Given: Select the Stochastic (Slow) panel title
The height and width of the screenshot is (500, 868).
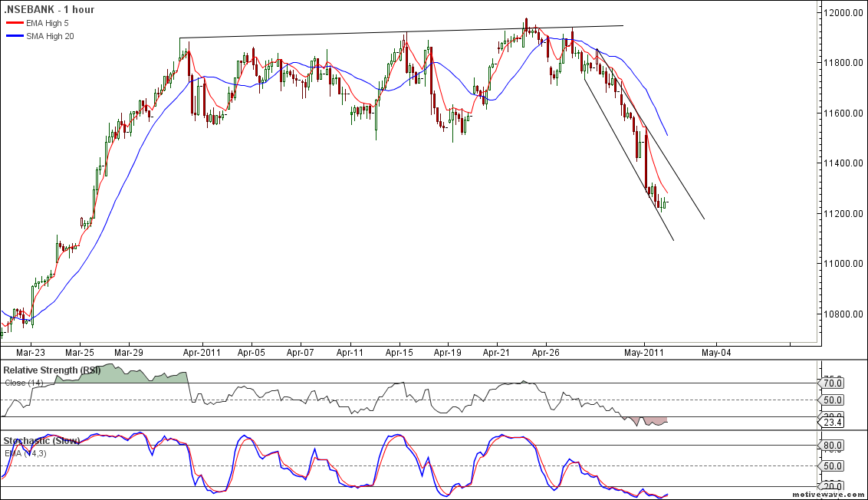Looking at the screenshot, I should (41, 441).
